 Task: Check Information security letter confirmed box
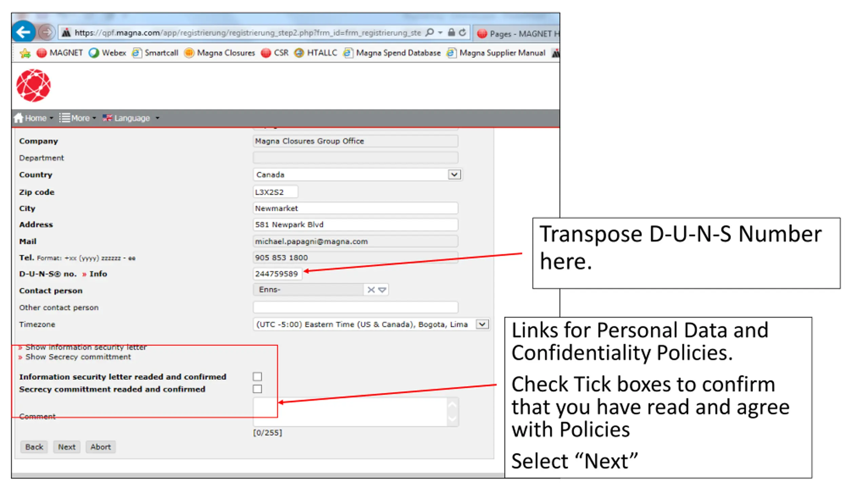(257, 377)
